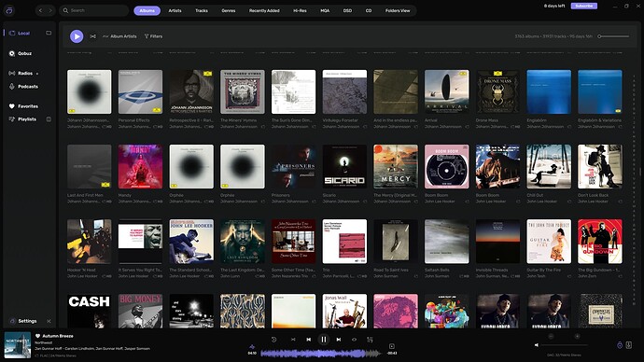
Task: Open the play queue icon
Action: click(370, 340)
